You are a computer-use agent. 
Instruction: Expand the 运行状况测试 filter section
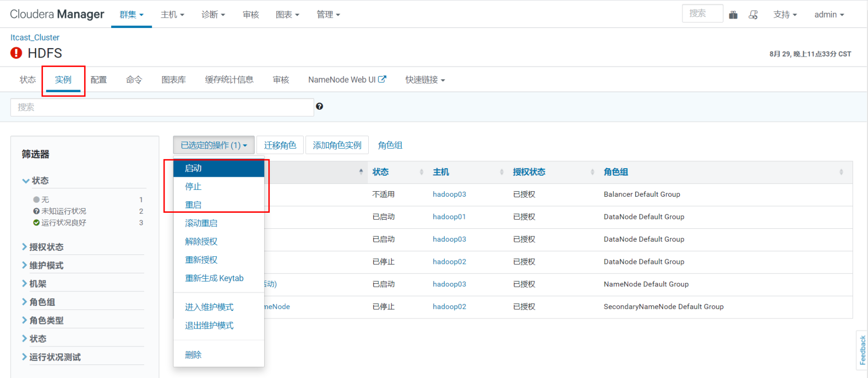pos(52,357)
